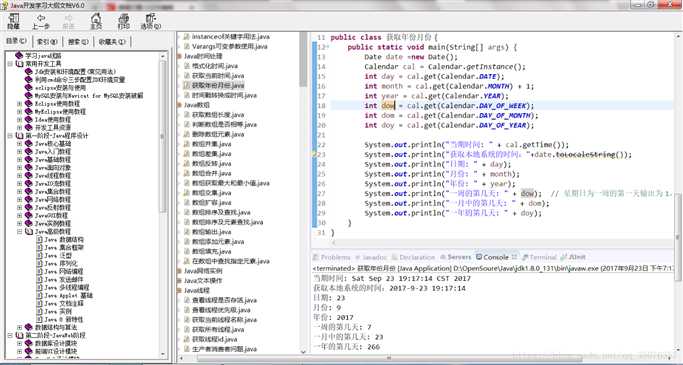The width and height of the screenshot is (683, 365).
Task: Open the 在数组中查找指定元素.java file
Action: point(230,261)
